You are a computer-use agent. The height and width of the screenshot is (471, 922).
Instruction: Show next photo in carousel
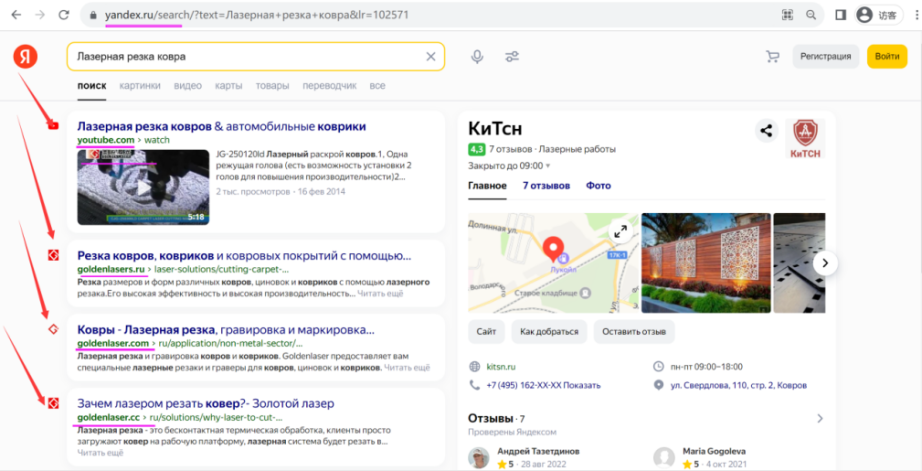pyautogui.click(x=824, y=263)
